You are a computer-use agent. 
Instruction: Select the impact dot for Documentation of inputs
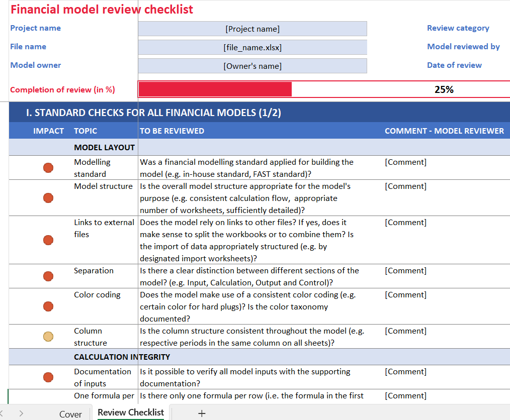[x=48, y=377]
